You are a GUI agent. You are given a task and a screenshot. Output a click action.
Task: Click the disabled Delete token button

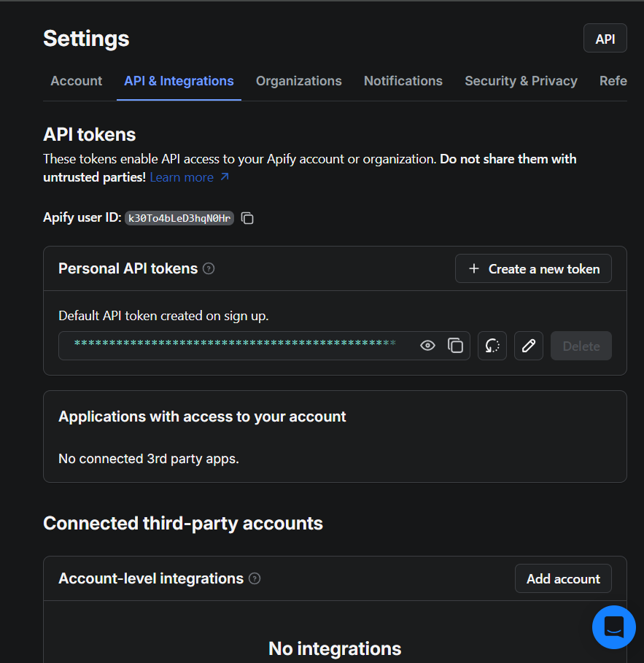point(581,346)
